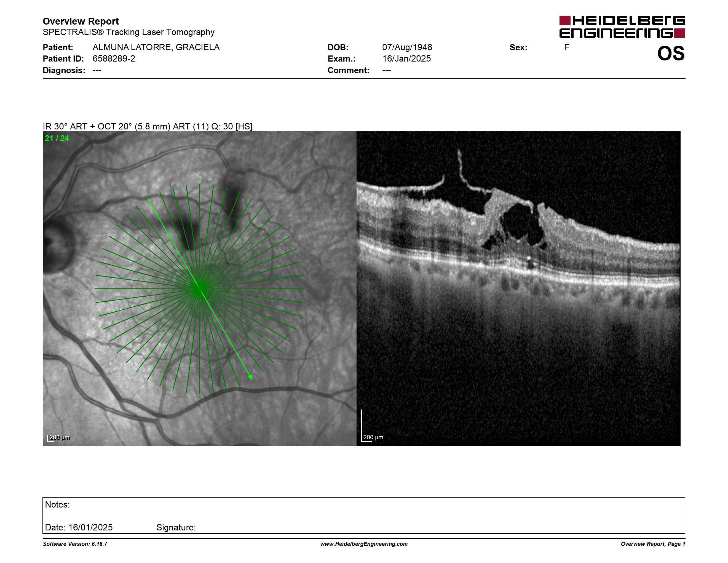
Task: Click the Diagnosis label
Action: (x=64, y=70)
